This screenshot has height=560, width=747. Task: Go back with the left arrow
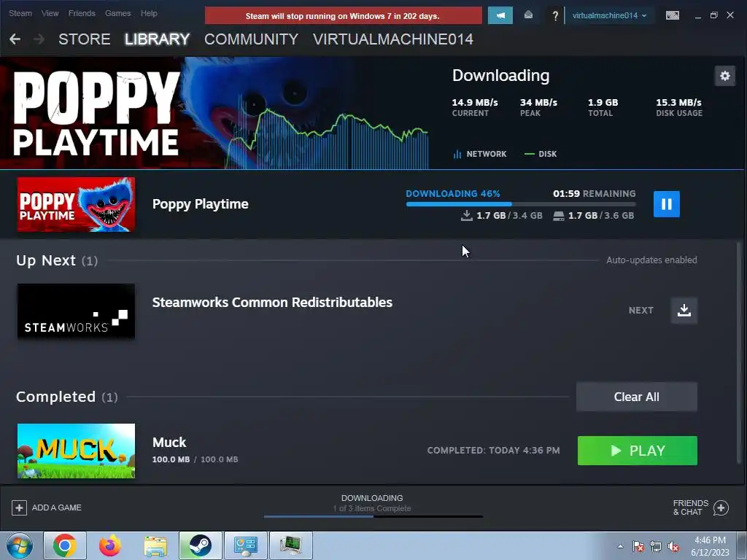(x=15, y=39)
